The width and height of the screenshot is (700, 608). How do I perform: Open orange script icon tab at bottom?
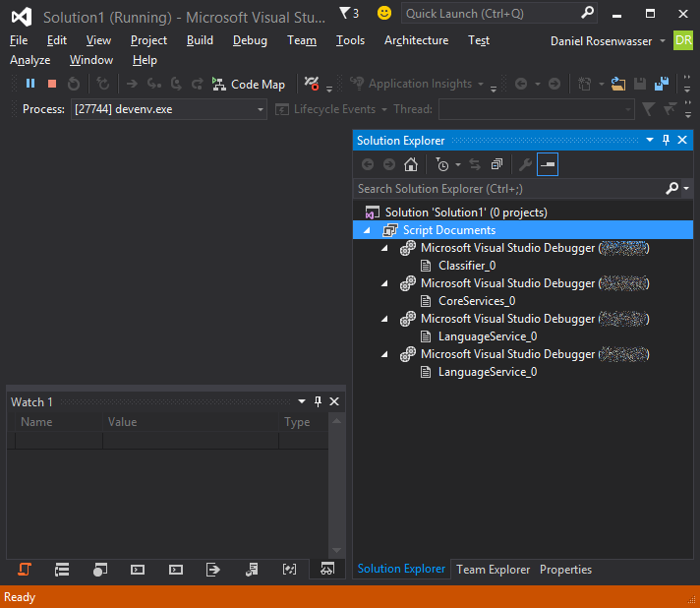(25, 569)
